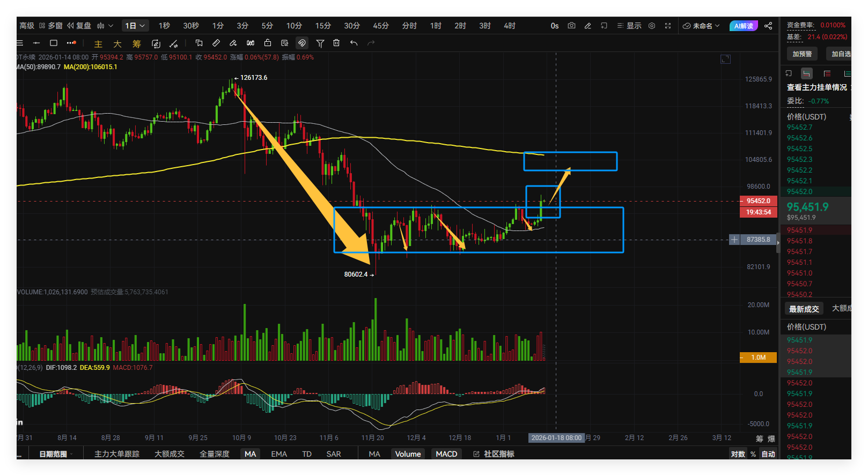Toggle the Volume indicator off

click(x=408, y=454)
